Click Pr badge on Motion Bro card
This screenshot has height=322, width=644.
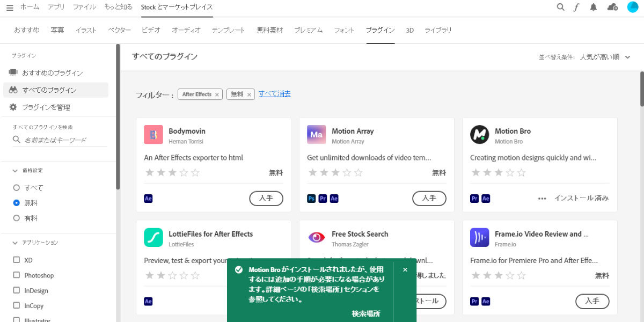point(474,199)
